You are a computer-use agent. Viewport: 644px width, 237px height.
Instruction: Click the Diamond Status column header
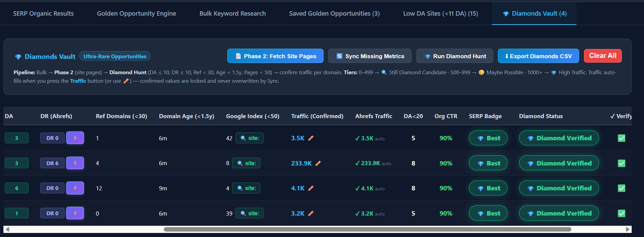tap(541, 116)
